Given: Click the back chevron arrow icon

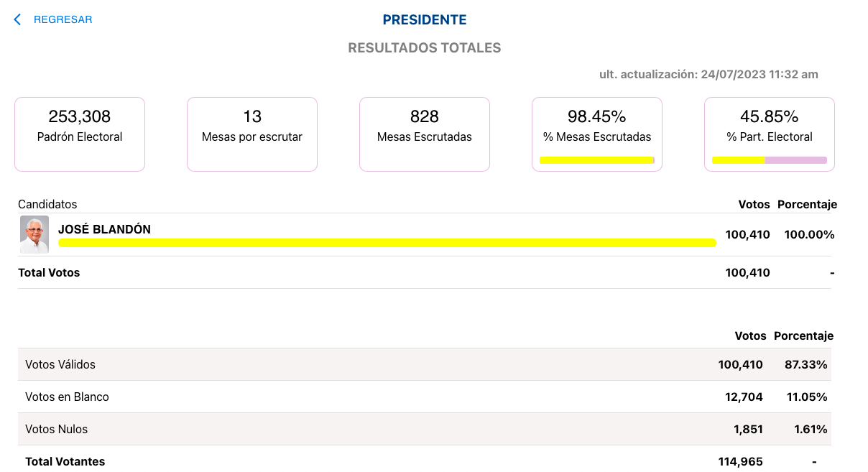Looking at the screenshot, I should point(17,19).
